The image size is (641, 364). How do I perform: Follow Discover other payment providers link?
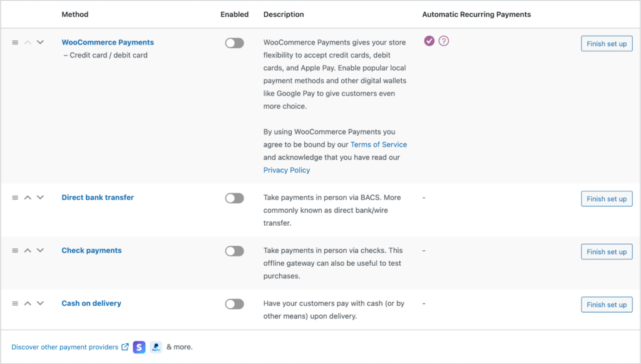click(64, 347)
